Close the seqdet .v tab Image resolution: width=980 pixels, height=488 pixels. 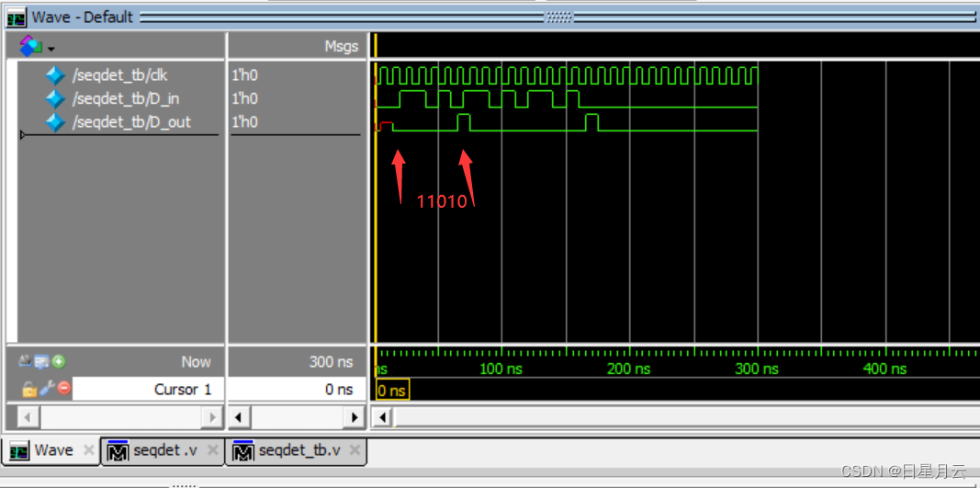click(x=212, y=450)
